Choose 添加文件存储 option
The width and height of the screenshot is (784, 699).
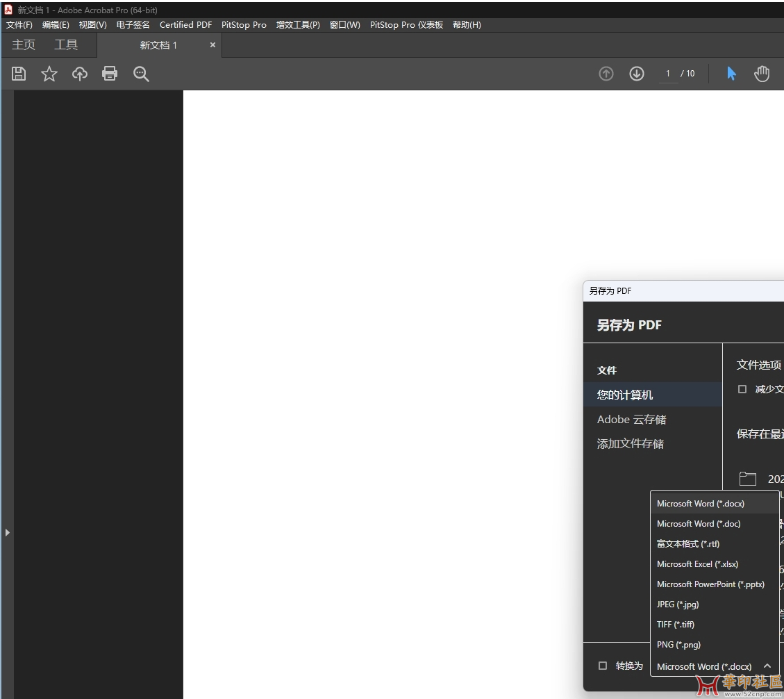(630, 444)
